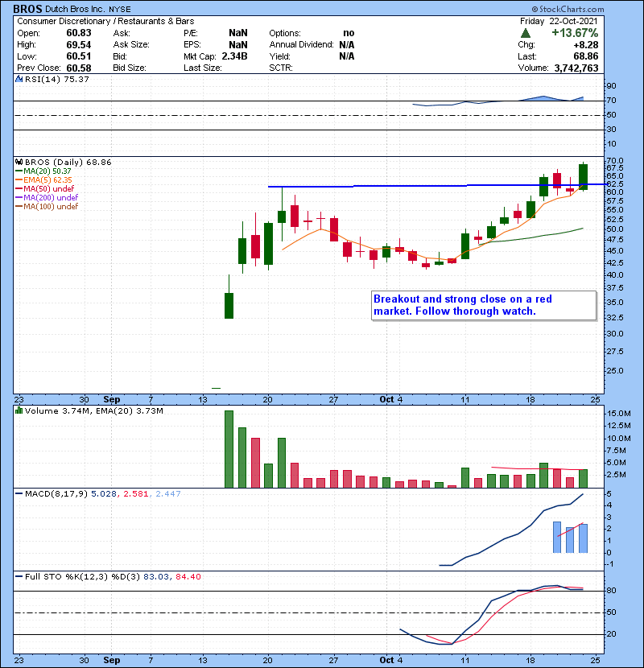The image size is (644, 668).
Task: Click the Options 'no' value
Action: click(349, 33)
